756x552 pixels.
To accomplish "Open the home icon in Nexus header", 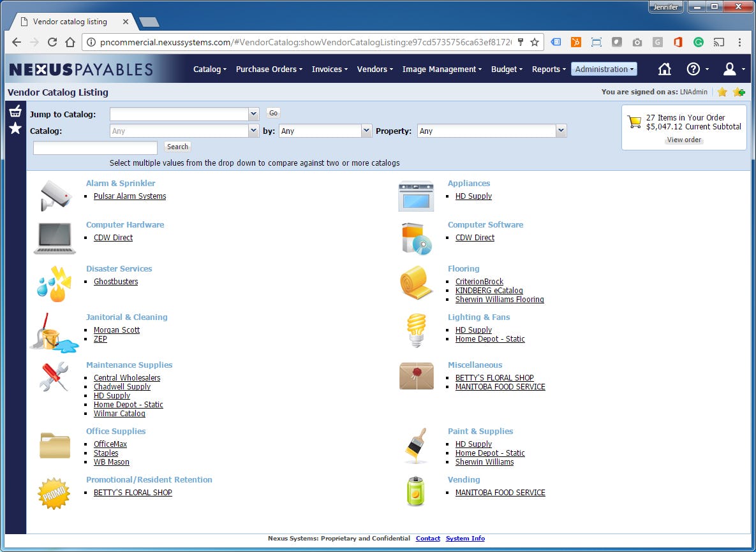I will click(664, 69).
